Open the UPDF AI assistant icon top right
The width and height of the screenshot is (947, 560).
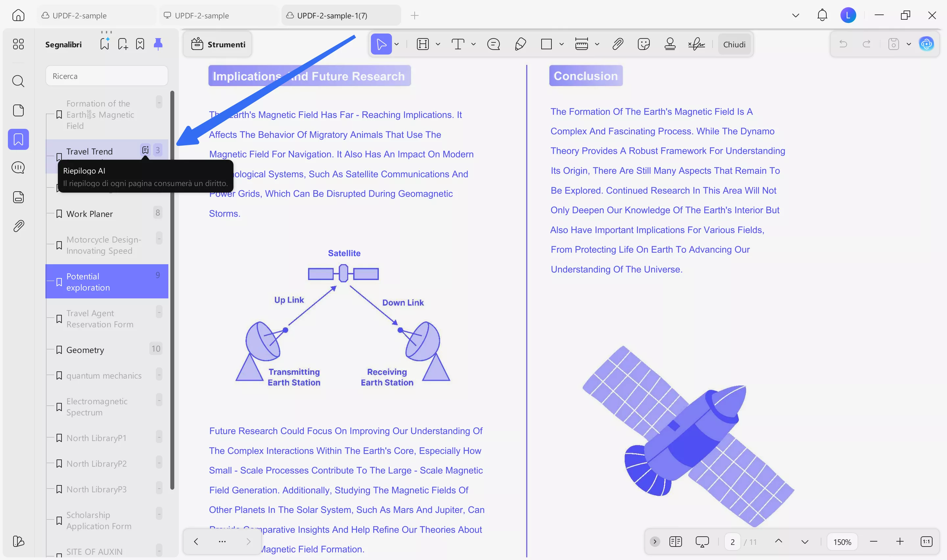[x=927, y=43]
